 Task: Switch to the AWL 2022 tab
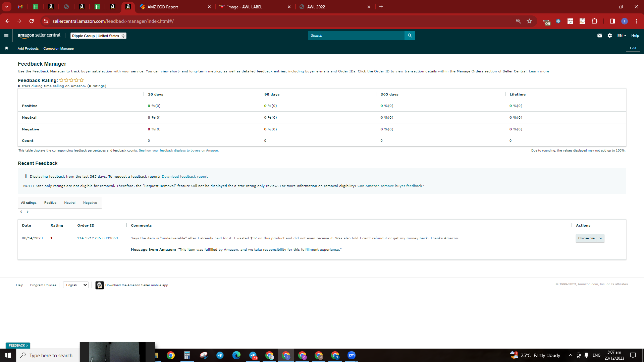[x=335, y=7]
